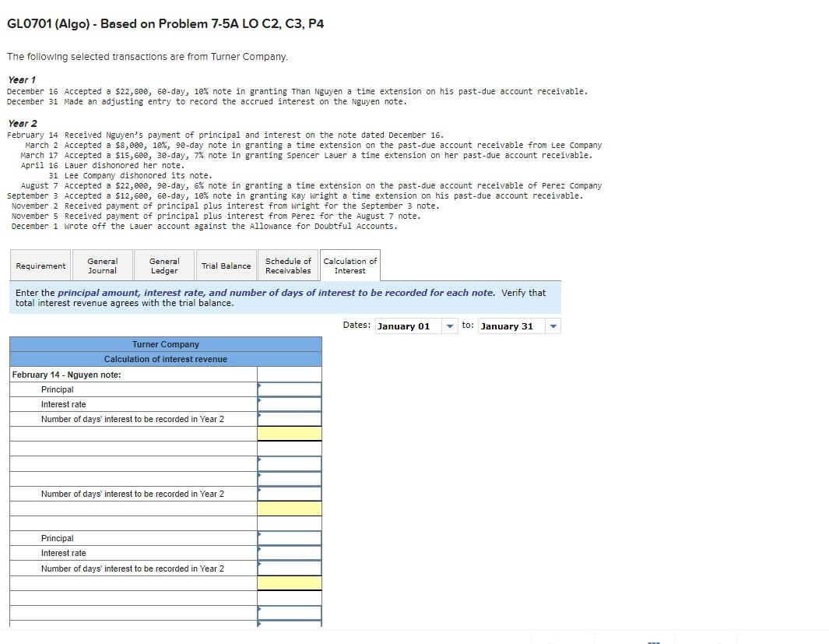Viewport: 829px width, 644px height.
Task: Click the 'Turner Company' table header
Action: point(166,344)
